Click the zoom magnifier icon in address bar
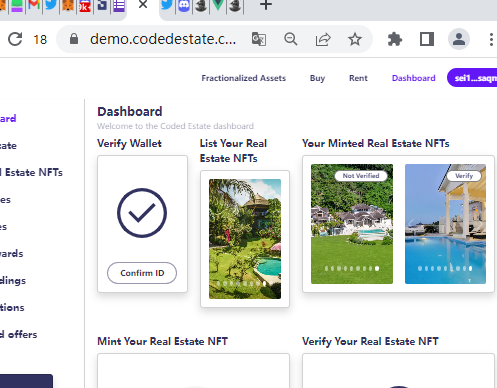 (x=291, y=39)
